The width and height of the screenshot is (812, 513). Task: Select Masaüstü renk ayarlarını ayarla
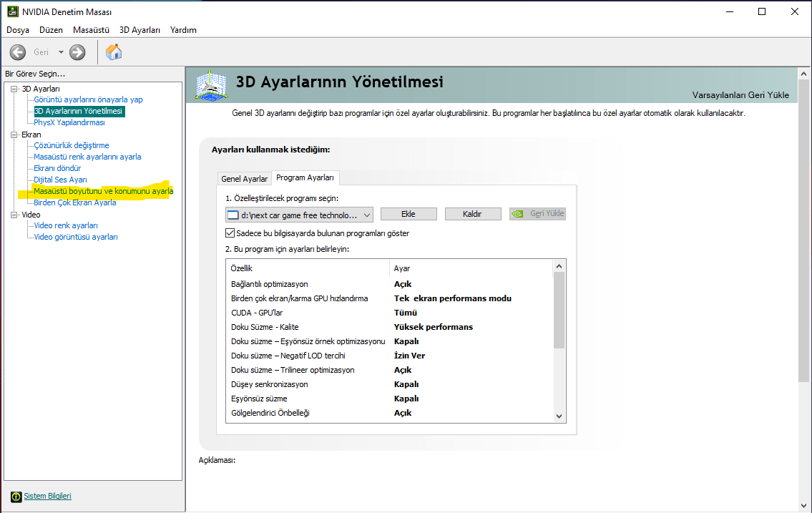[87, 157]
